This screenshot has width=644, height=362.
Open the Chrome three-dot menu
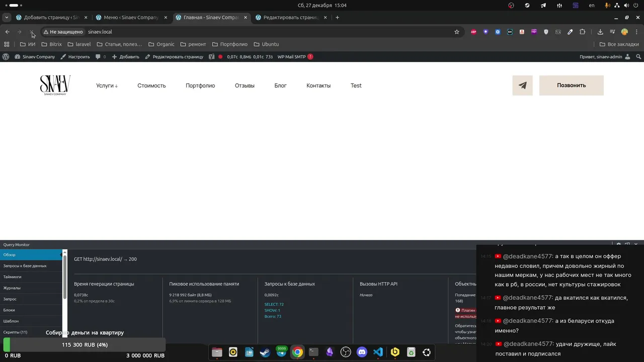pos(636,32)
